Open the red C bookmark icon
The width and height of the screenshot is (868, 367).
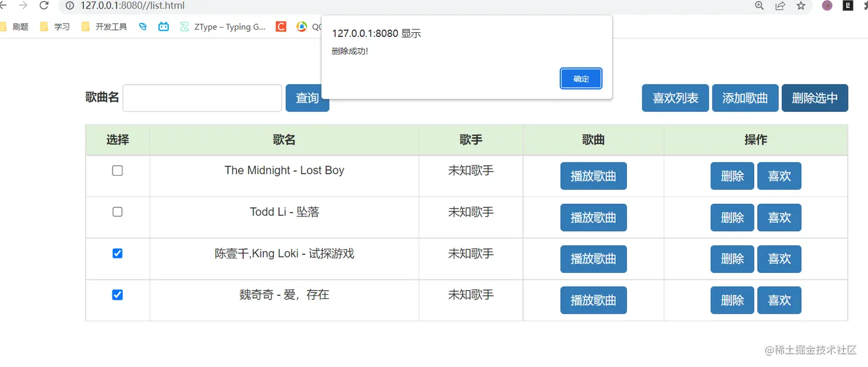point(281,27)
